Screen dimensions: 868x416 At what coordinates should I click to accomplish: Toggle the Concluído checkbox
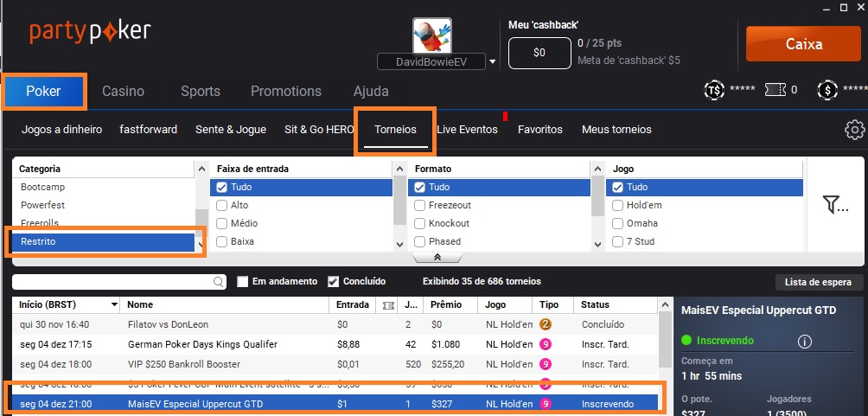pos(333,281)
